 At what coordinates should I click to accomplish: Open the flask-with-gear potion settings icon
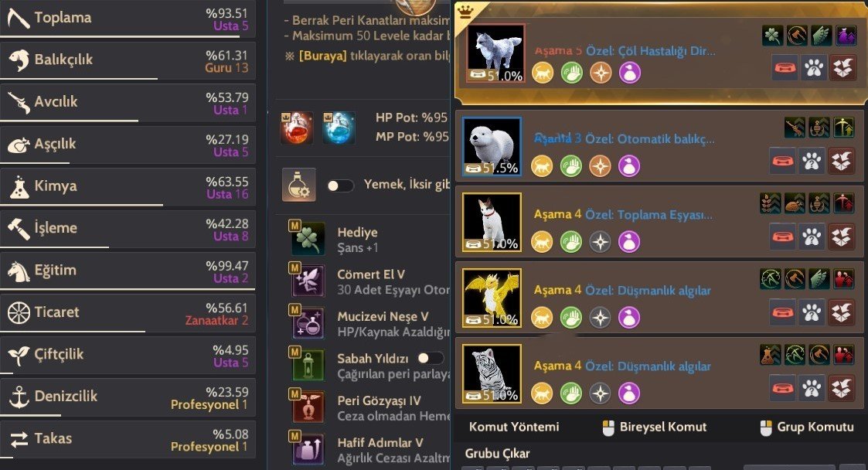click(x=299, y=184)
